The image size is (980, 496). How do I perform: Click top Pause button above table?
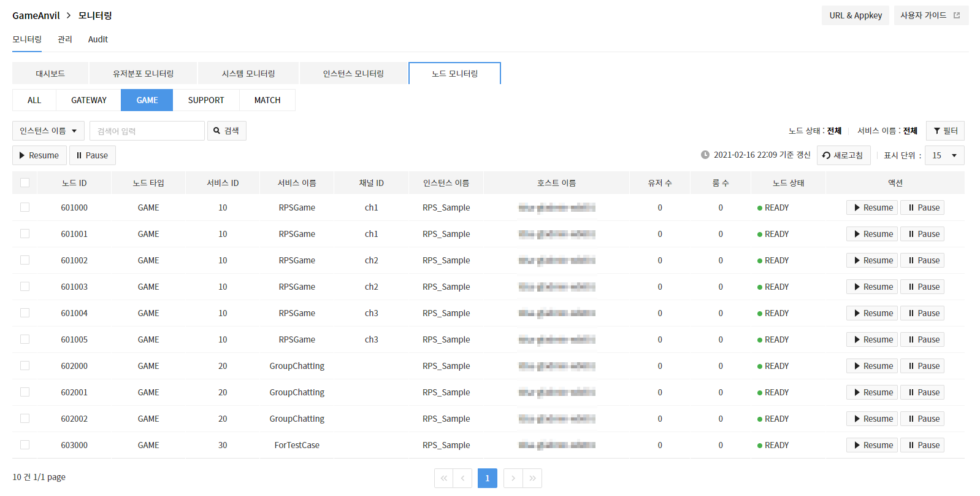point(93,155)
